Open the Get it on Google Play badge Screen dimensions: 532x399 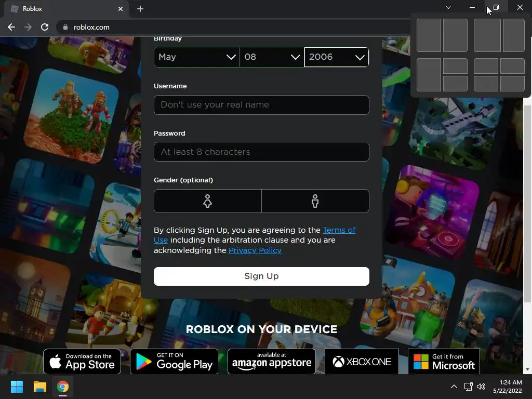[174, 362]
